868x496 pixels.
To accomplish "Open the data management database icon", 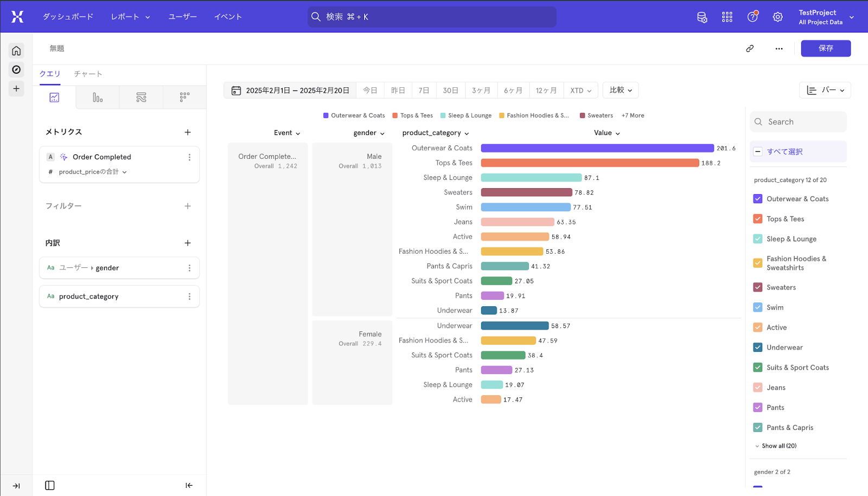I will [702, 17].
